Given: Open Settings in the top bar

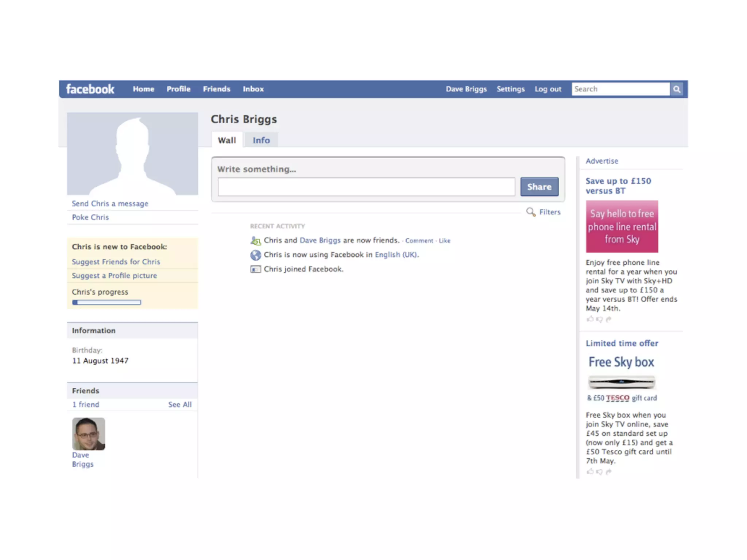Looking at the screenshot, I should pos(510,89).
